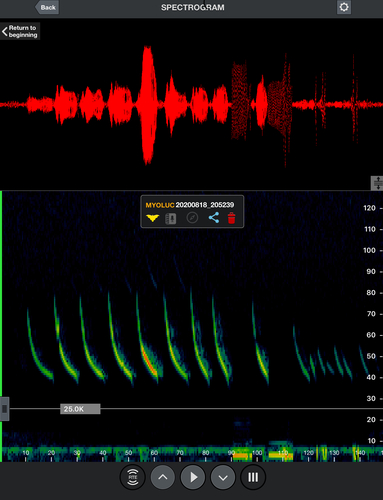This screenshot has height=500, width=383.
Task: Share the recording via blue share icon
Action: pos(214,218)
